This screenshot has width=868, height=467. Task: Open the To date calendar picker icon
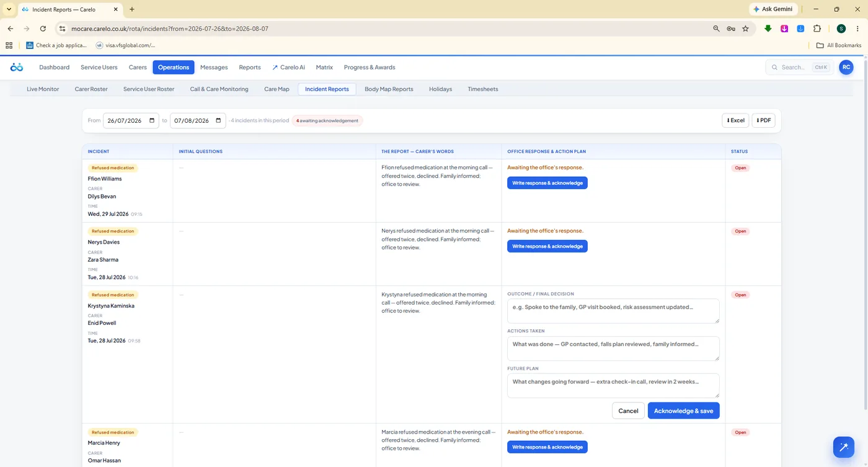[219, 120]
